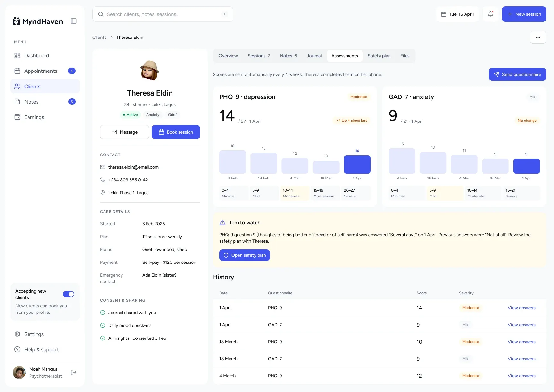The width and height of the screenshot is (554, 392).
Task: Select the 4 Feb GAD-7 bar
Action: [402, 161]
